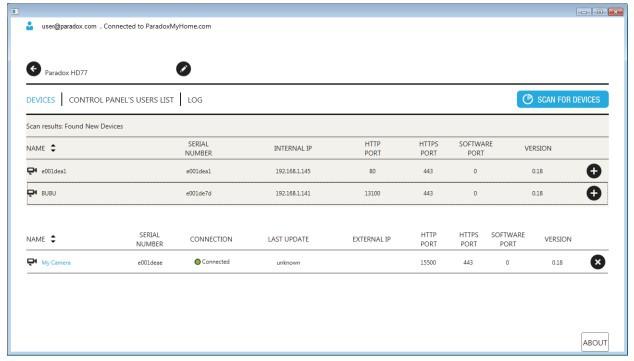Switch to the LOG tab

(x=195, y=100)
